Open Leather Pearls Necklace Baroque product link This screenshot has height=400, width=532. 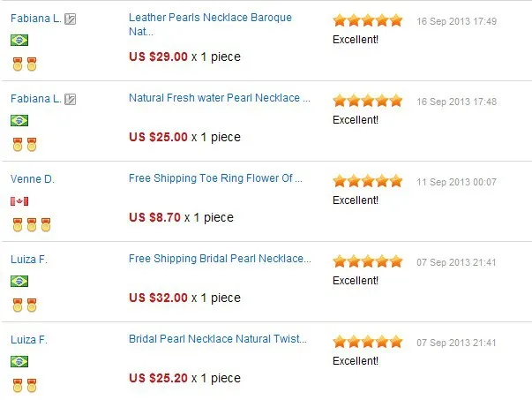coord(210,25)
